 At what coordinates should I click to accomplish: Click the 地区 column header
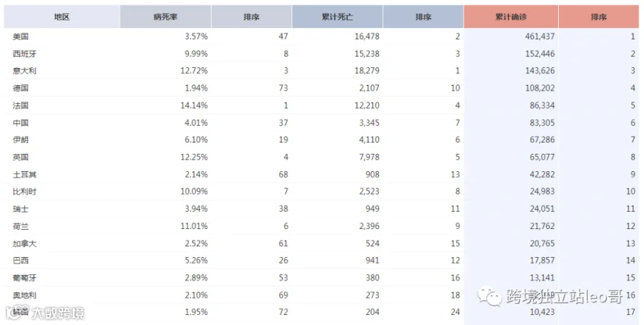click(x=62, y=17)
